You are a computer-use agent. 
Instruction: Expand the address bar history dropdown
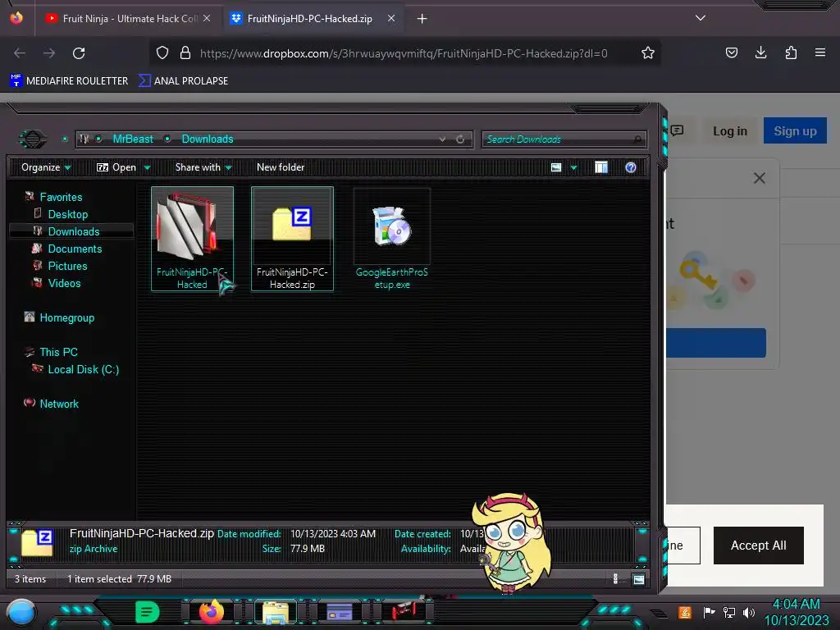(442, 139)
